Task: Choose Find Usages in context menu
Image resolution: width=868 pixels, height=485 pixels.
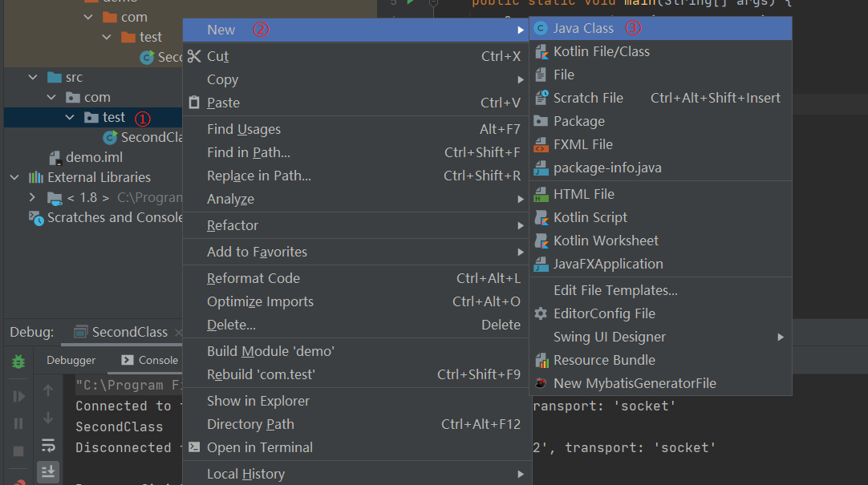Action: [x=357, y=129]
